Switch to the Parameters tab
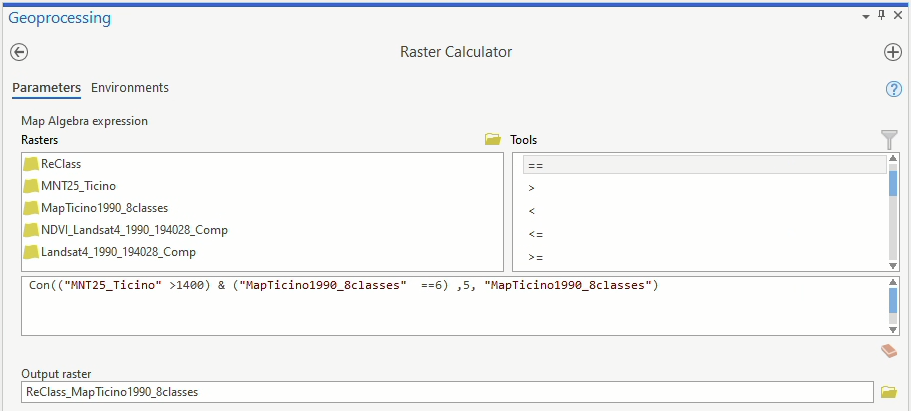The width and height of the screenshot is (911, 411). (46, 88)
